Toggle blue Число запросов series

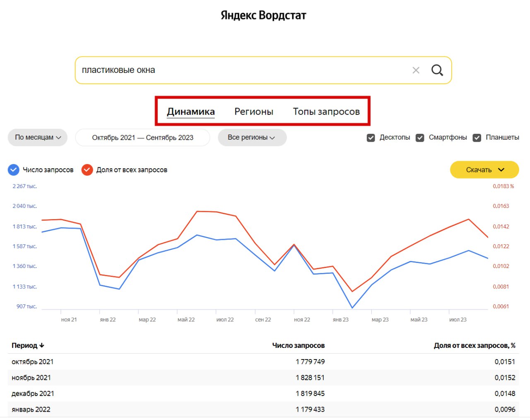[14, 170]
